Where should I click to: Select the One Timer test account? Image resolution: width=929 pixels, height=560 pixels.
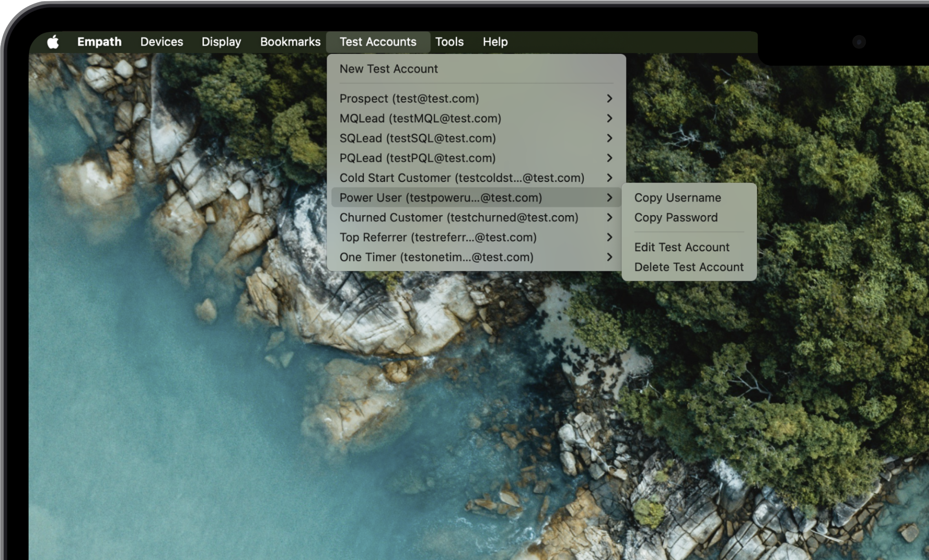(436, 257)
